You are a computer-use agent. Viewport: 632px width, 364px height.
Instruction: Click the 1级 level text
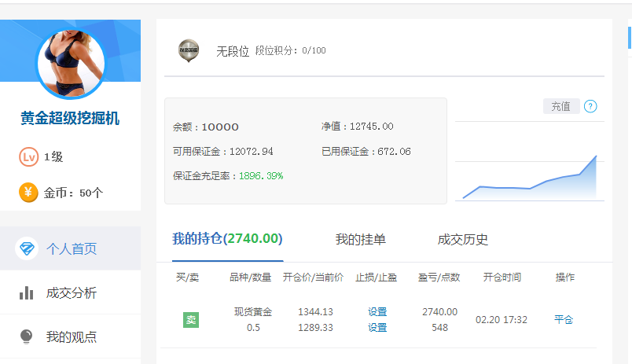[x=53, y=156]
